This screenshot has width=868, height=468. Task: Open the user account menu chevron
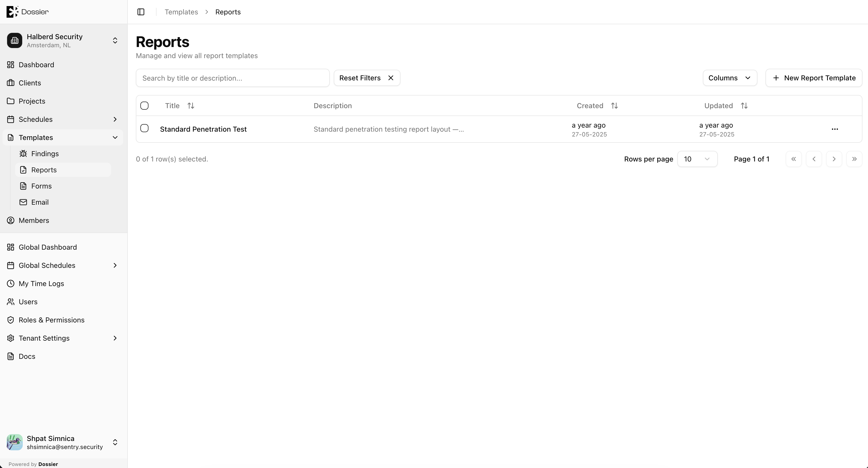tap(115, 442)
